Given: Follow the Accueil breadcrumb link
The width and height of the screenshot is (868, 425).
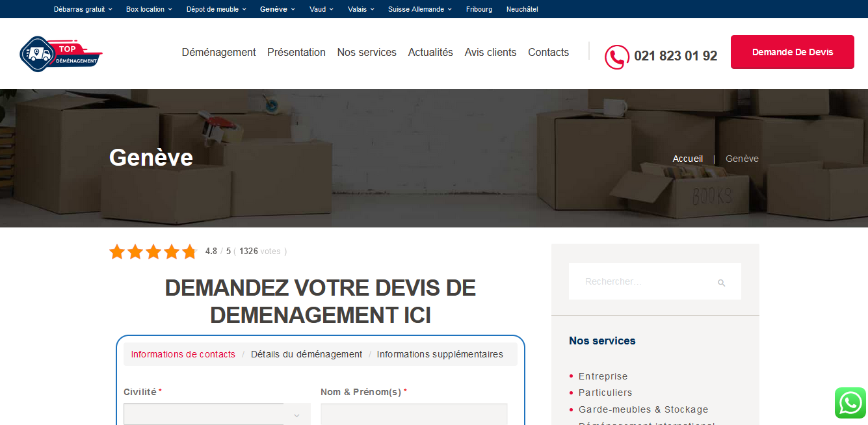Looking at the screenshot, I should click(x=687, y=159).
